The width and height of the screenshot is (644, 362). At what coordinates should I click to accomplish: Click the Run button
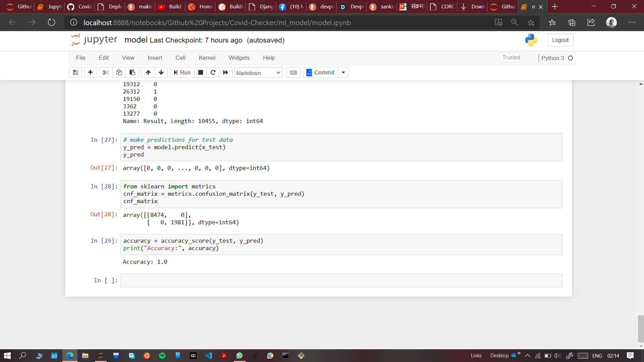click(182, 72)
